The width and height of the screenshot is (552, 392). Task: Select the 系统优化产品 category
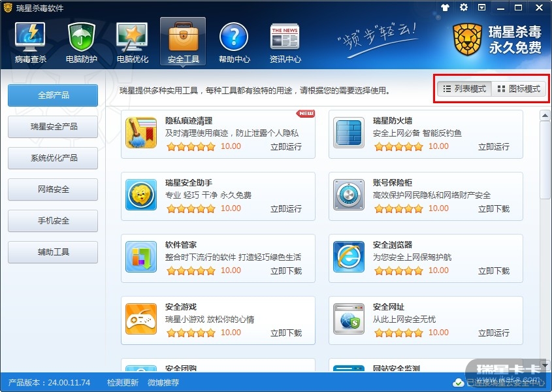[x=53, y=158]
